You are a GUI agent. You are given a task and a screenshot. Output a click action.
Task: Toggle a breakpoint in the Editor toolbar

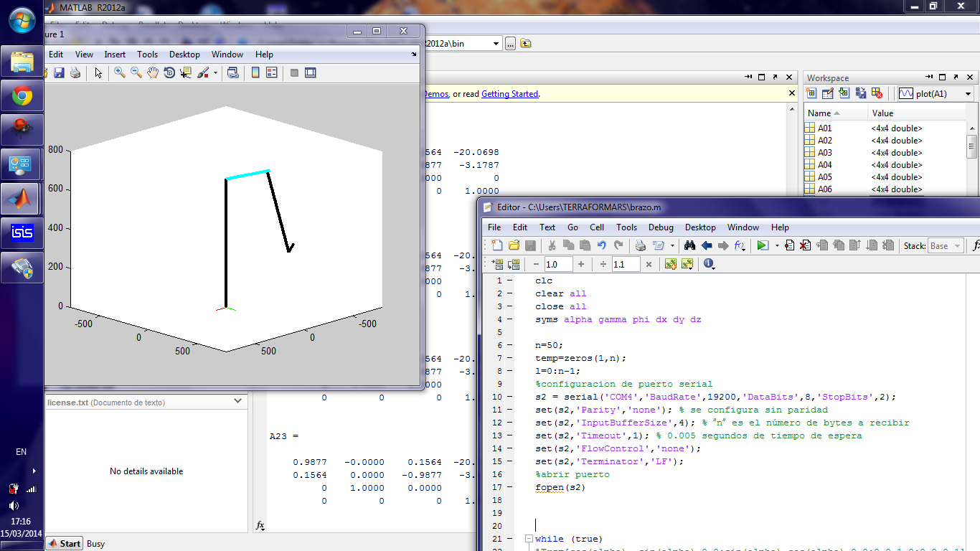click(789, 245)
